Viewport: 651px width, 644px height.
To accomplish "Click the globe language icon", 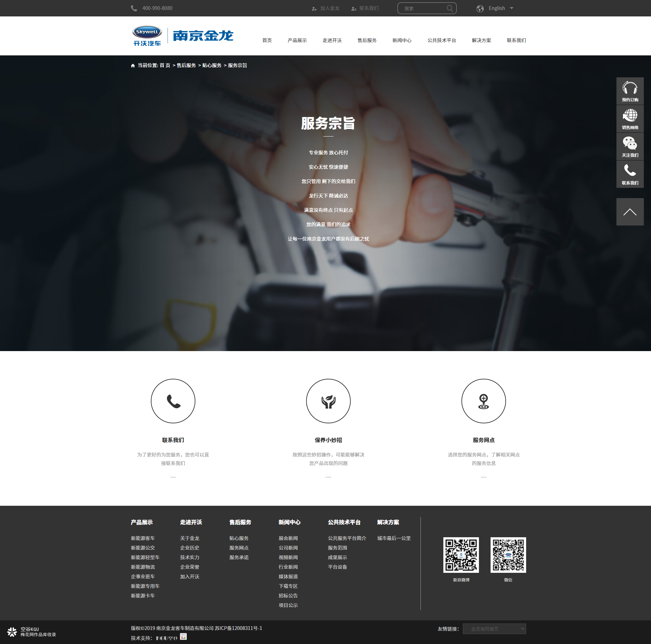I will click(480, 9).
